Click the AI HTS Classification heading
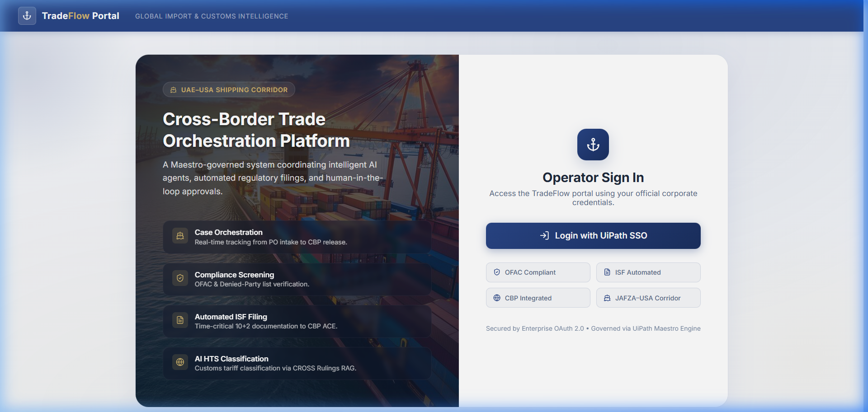Image resolution: width=868 pixels, height=412 pixels. coord(231,359)
